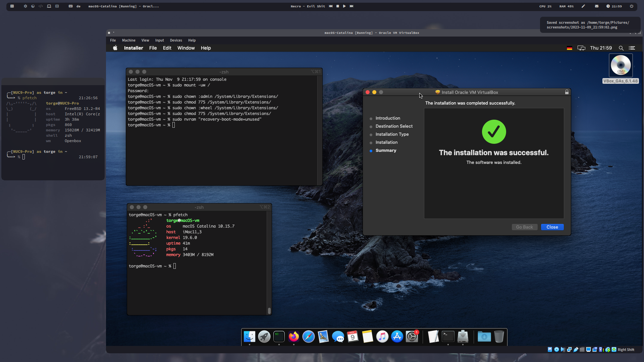644x362 pixels.
Task: Open Finder from the dock
Action: point(250,337)
